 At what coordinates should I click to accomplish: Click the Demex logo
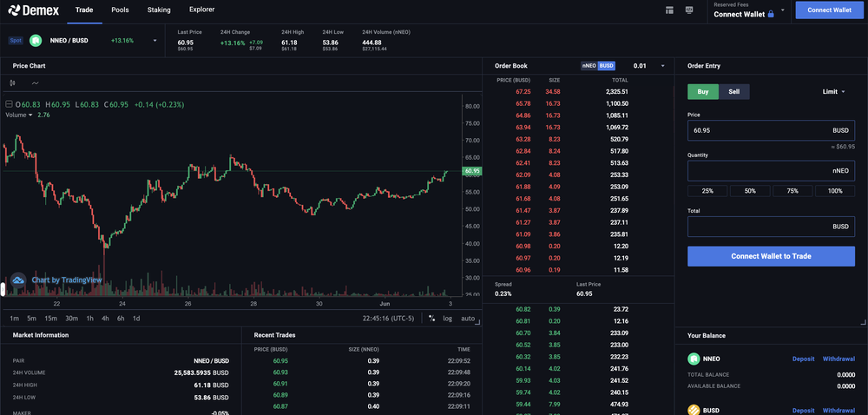click(x=34, y=10)
